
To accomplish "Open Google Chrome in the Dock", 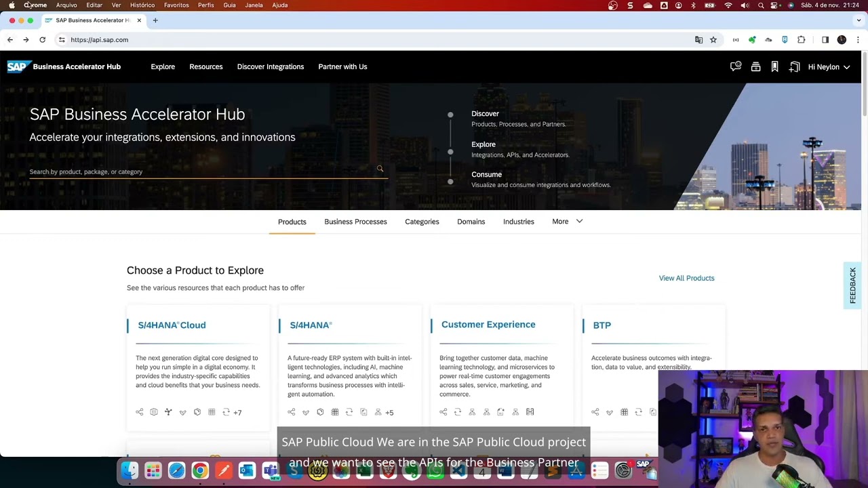I will [x=200, y=470].
